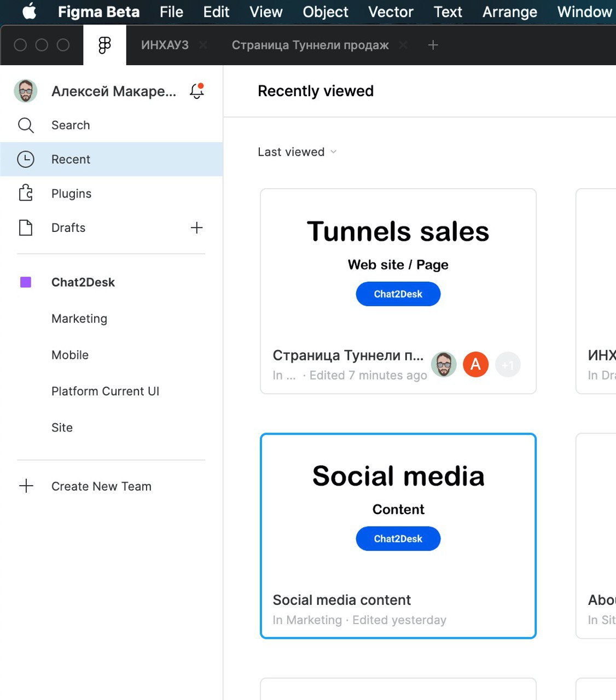Close the ИНХАУЗ tab
This screenshot has height=700, width=616.
coord(204,45)
